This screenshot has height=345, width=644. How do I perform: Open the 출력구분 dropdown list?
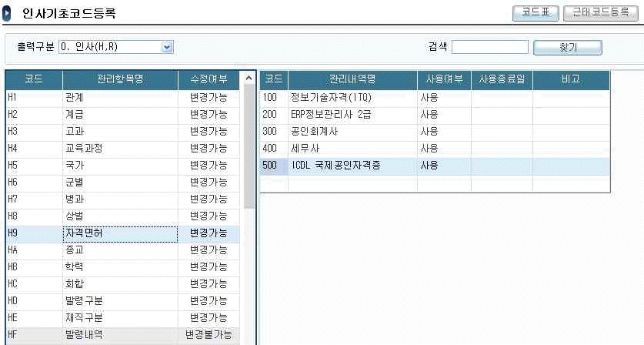(167, 47)
